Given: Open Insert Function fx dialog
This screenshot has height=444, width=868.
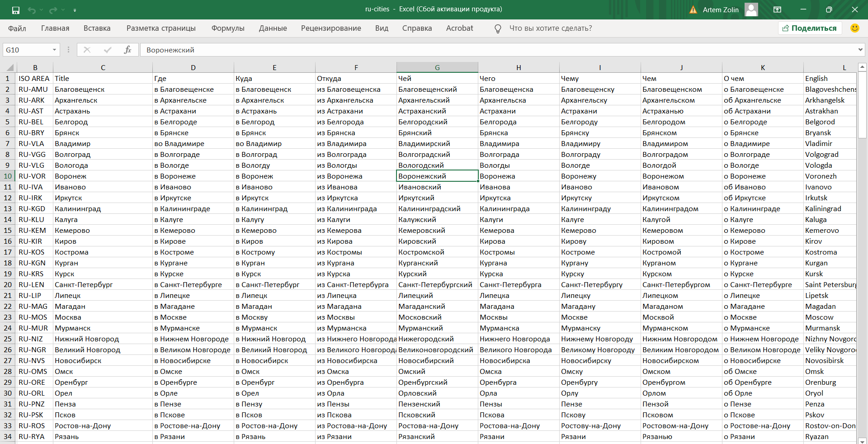Looking at the screenshot, I should point(128,50).
